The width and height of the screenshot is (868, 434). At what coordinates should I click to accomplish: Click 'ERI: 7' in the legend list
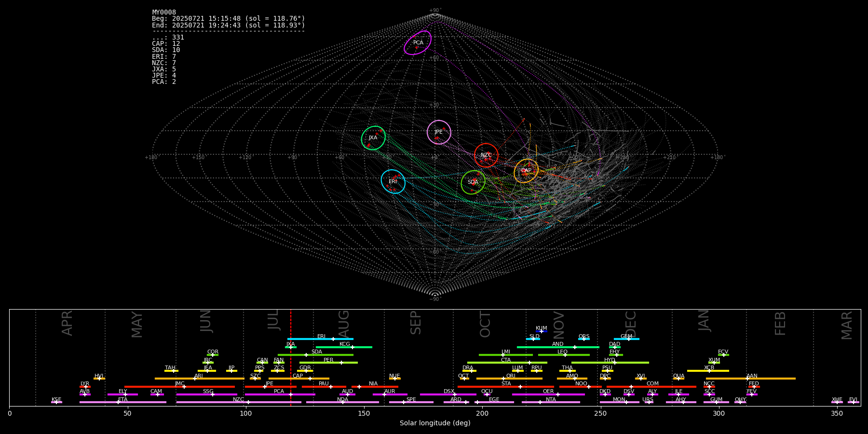pyautogui.click(x=164, y=56)
